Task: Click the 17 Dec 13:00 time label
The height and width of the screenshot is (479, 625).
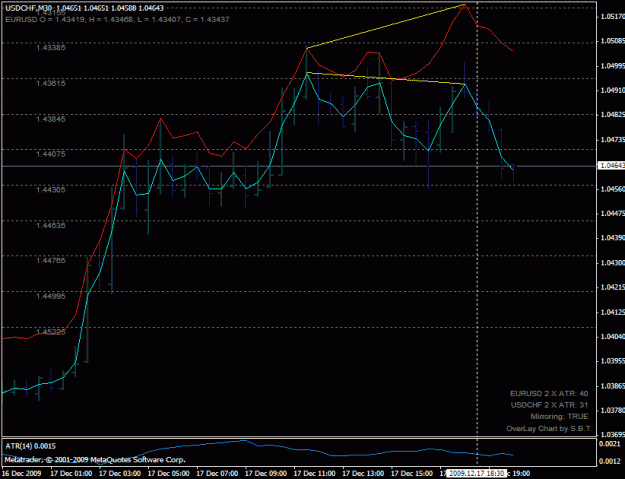Action: pos(363,473)
